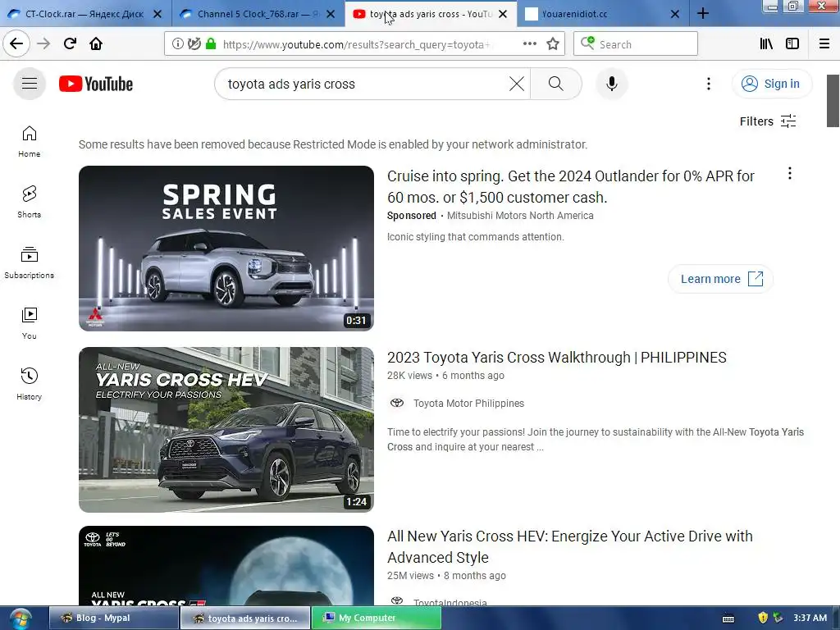Reload the page with the refresh icon
840x630 pixels.
coord(70,43)
